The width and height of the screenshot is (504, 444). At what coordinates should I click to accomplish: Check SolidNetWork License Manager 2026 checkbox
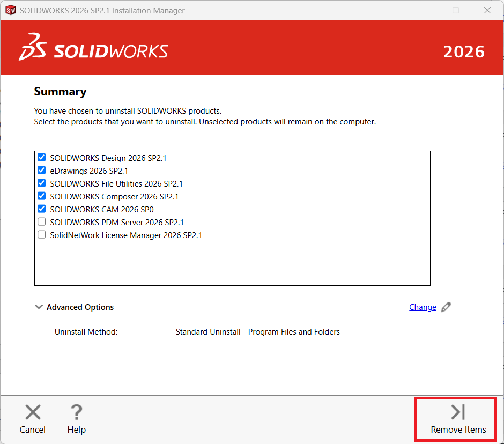41,234
